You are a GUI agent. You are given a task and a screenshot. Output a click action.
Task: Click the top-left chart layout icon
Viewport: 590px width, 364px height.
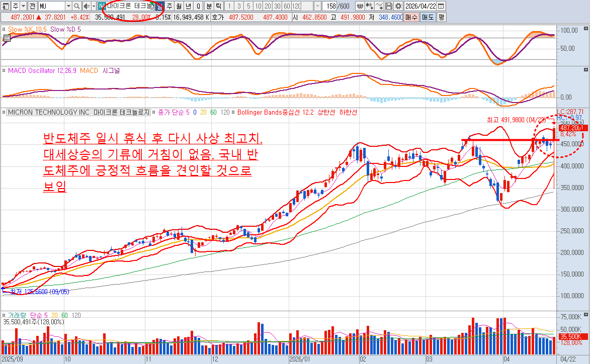[5, 6]
